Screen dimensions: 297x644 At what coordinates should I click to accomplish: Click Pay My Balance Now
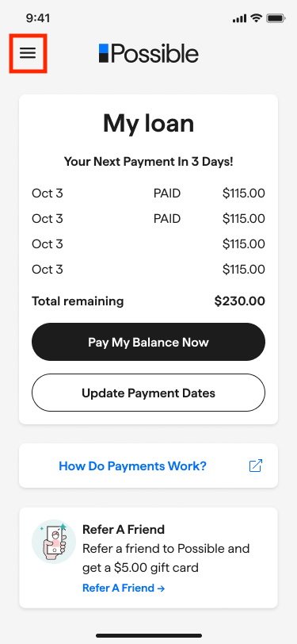[x=149, y=342]
